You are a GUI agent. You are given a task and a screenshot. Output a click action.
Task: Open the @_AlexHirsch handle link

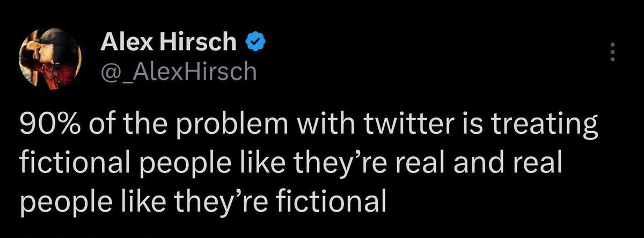tap(179, 70)
